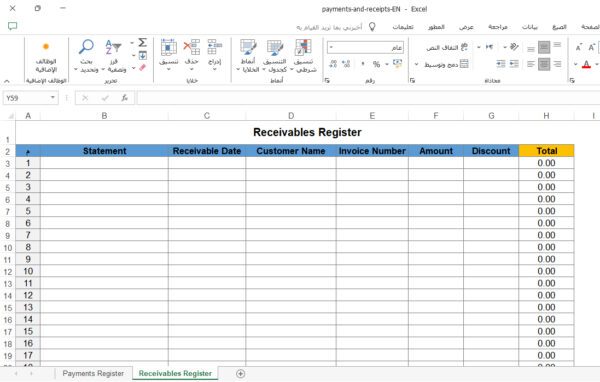Click the Tell me search field

click(x=329, y=27)
